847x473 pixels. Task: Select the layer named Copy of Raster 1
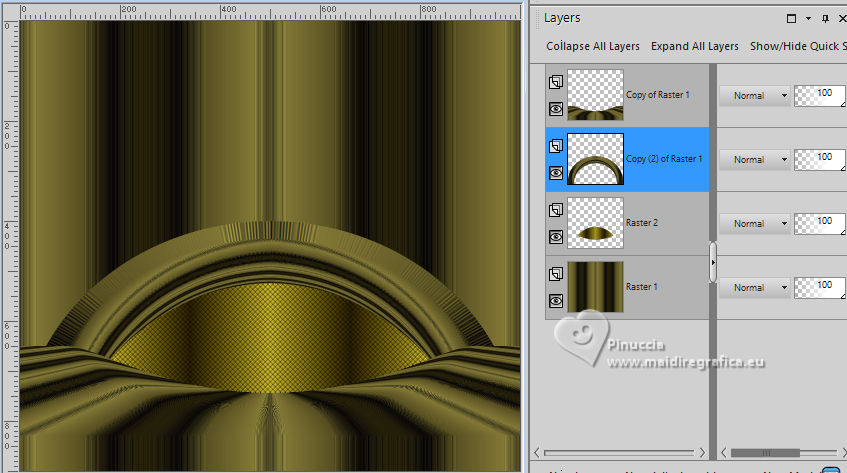tap(657, 95)
